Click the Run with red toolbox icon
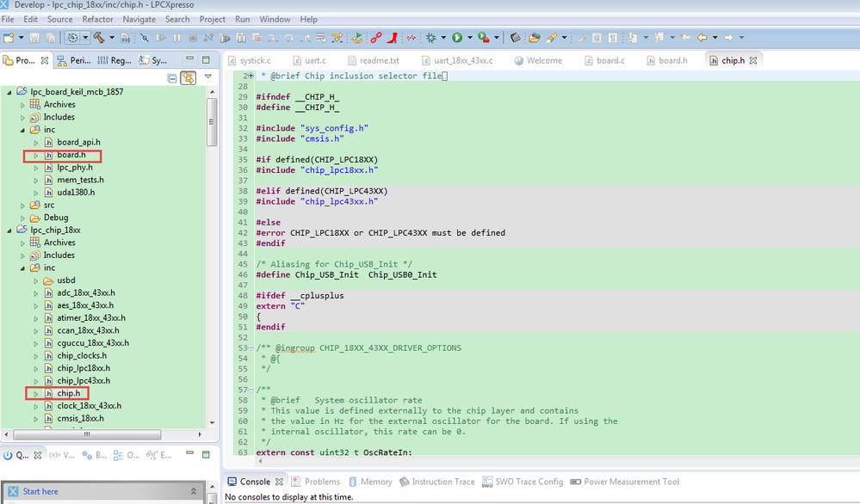The image size is (860, 504). tap(483, 37)
